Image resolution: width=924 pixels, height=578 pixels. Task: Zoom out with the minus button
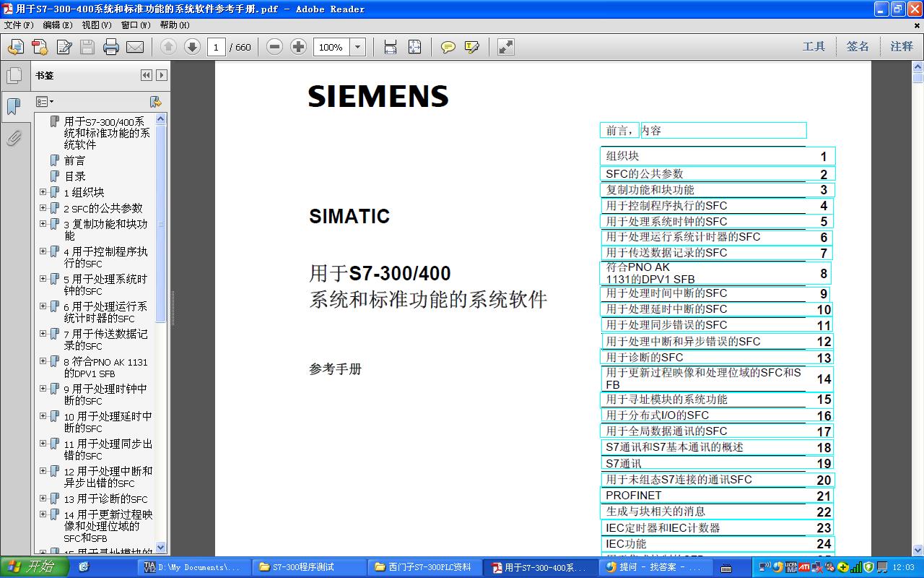point(274,47)
